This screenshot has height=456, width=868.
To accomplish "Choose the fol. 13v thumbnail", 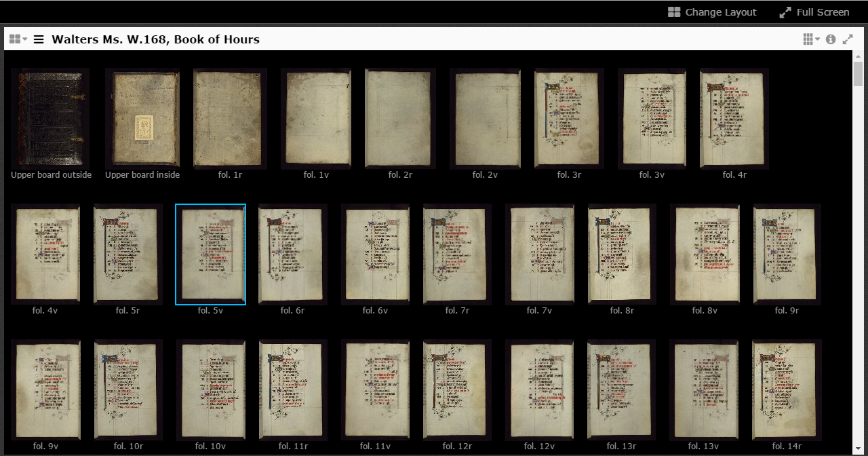I will (705, 390).
